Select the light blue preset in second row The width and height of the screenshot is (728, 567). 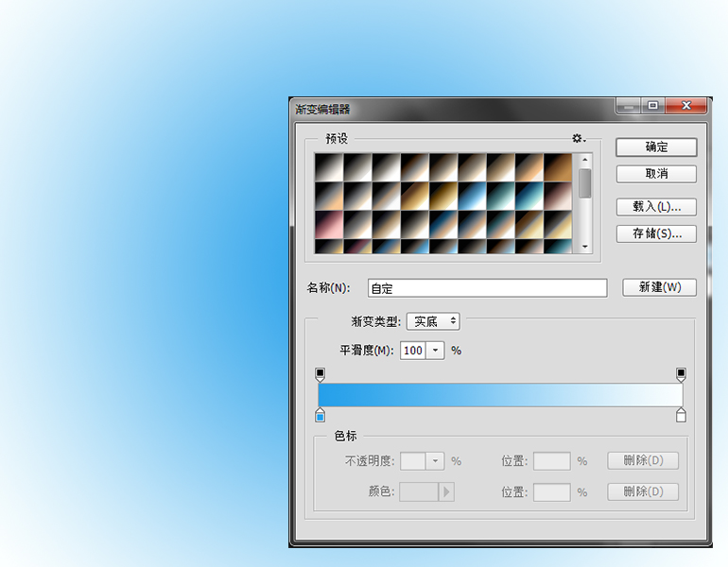click(x=472, y=197)
